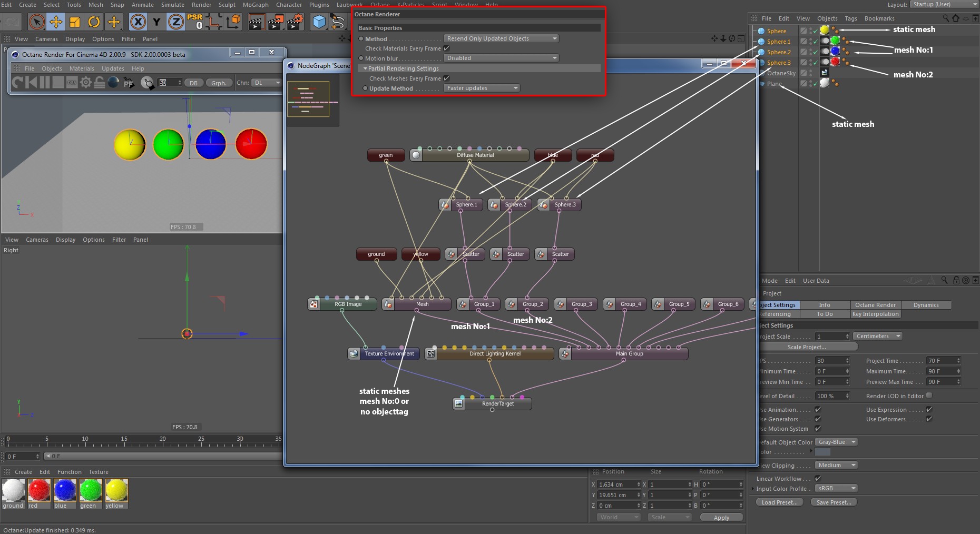Screen dimensions: 980x534
Task: Click the Octane clay mode sphere icon
Action: coord(113,82)
